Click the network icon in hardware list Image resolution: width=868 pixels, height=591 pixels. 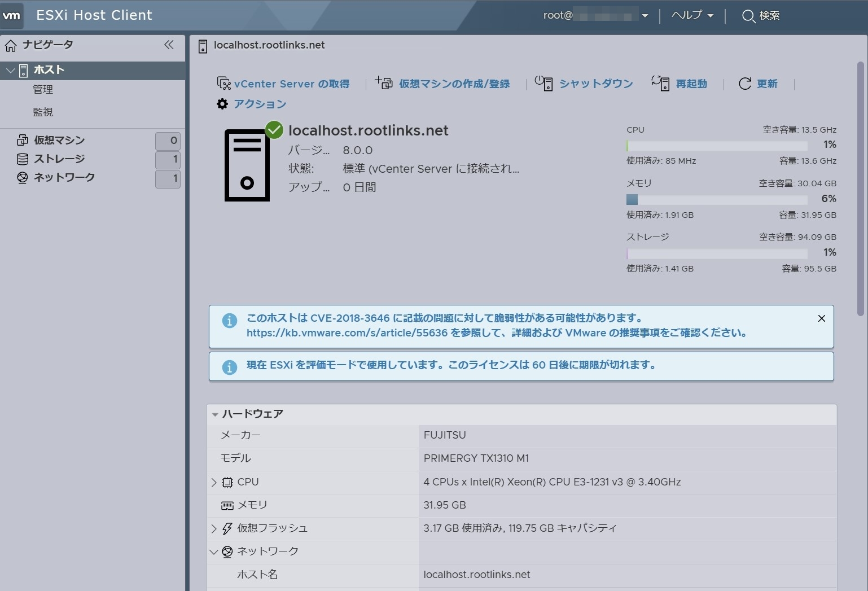[227, 551]
